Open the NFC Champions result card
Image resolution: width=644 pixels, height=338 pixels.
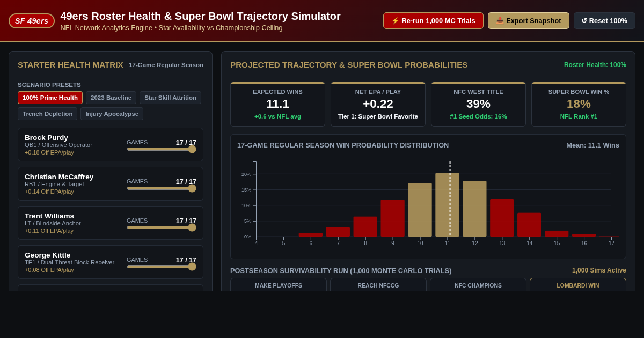coord(478,285)
